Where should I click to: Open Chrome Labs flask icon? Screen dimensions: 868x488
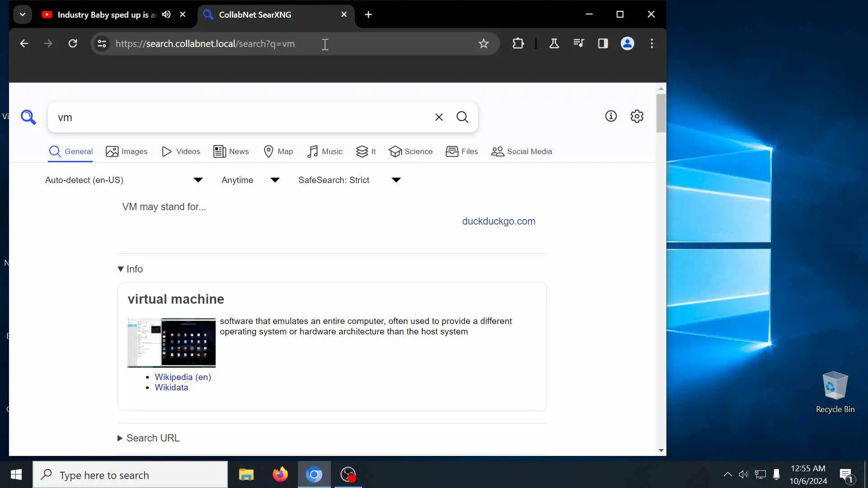tap(554, 43)
